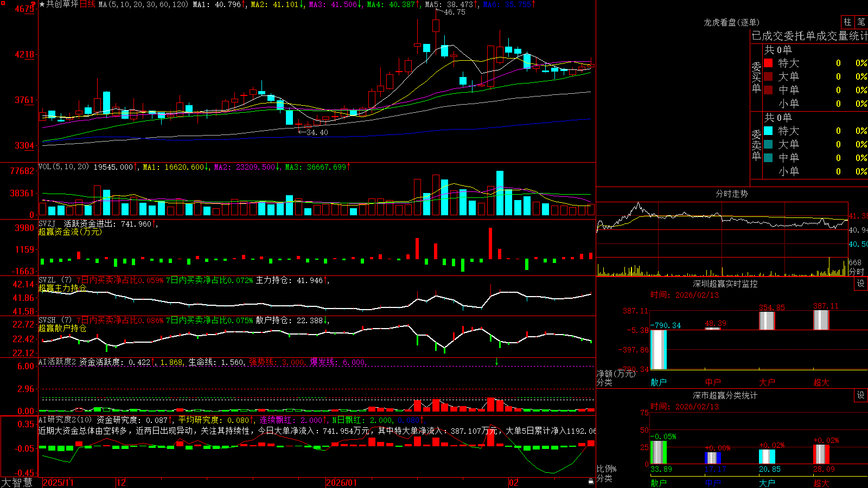This screenshot has width=868, height=488.
Task: Click the 4675 price axis label
Action: click(x=24, y=9)
